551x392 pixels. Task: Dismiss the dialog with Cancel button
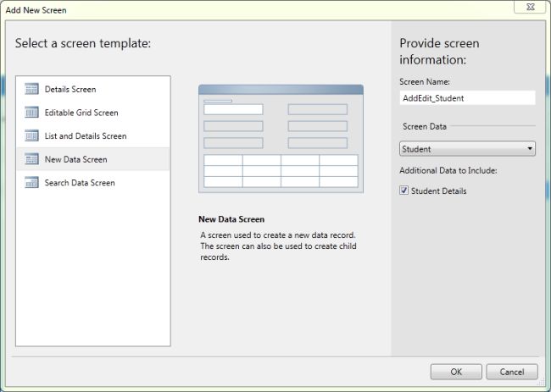tap(512, 372)
